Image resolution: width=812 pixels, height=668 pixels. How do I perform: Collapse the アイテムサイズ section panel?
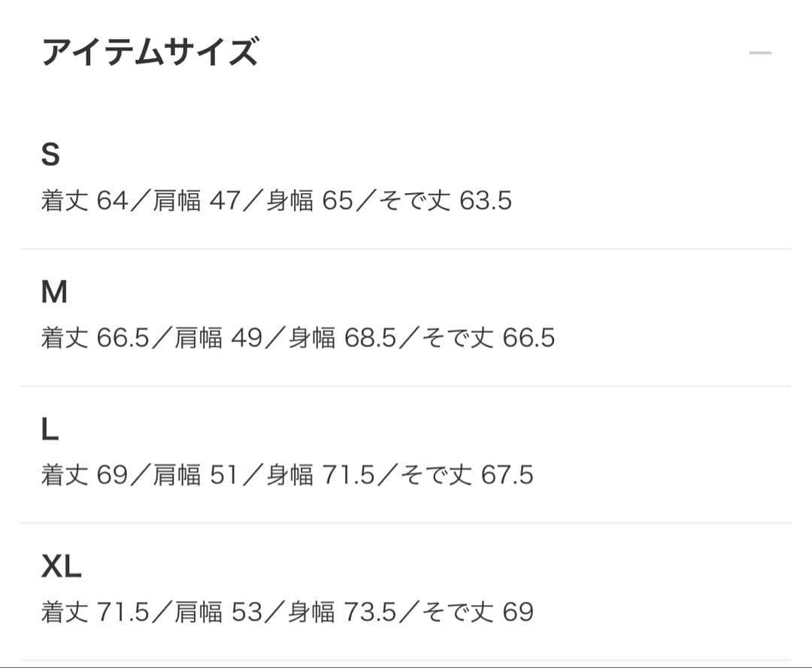(761, 51)
